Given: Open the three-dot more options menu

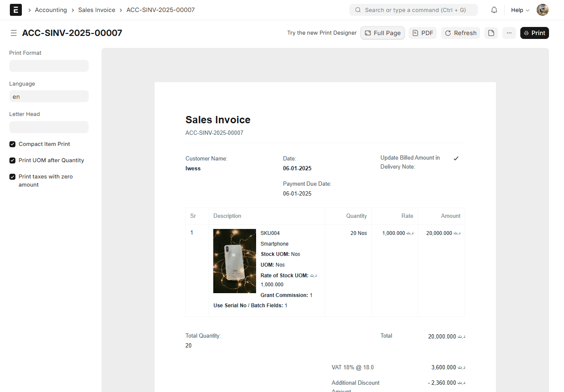Looking at the screenshot, I should pos(509,33).
